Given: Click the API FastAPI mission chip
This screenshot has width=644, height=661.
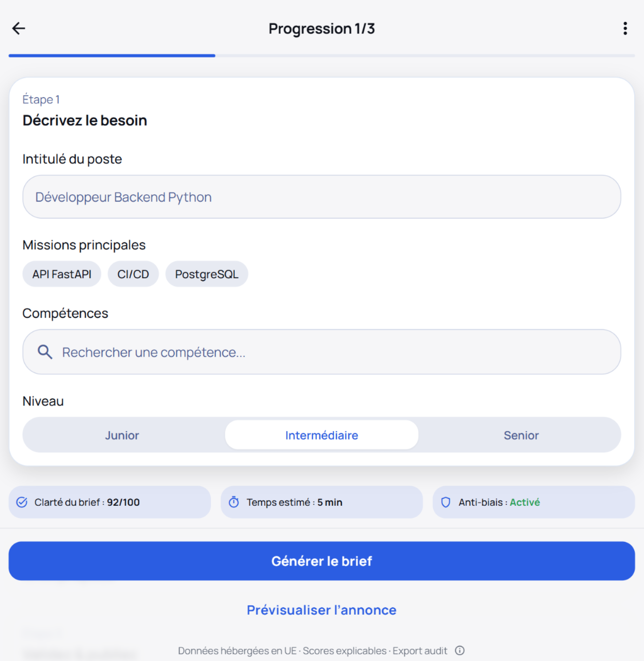Looking at the screenshot, I should (x=62, y=274).
